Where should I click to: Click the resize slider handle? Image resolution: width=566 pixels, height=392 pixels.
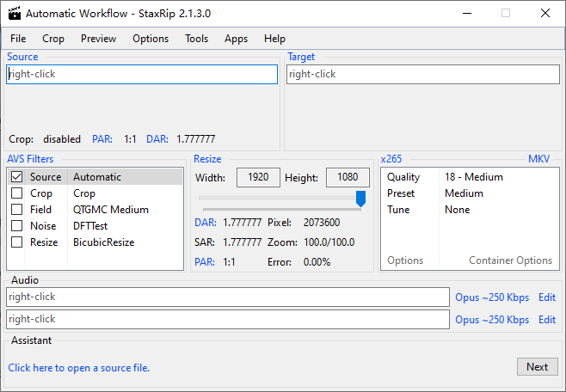pyautogui.click(x=361, y=199)
